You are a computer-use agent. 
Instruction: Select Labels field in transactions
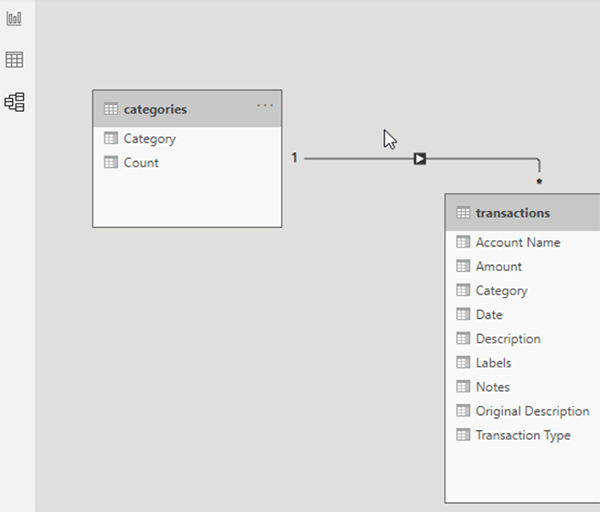[x=523, y=363]
